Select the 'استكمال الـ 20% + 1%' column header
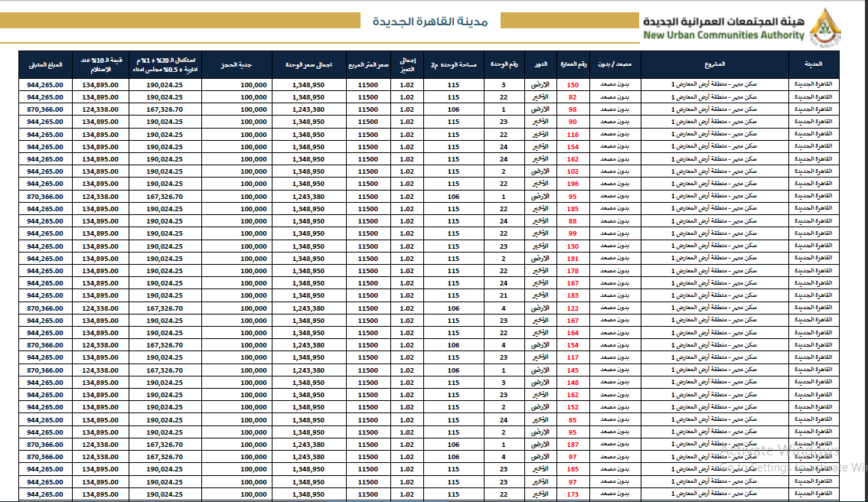 (x=165, y=64)
